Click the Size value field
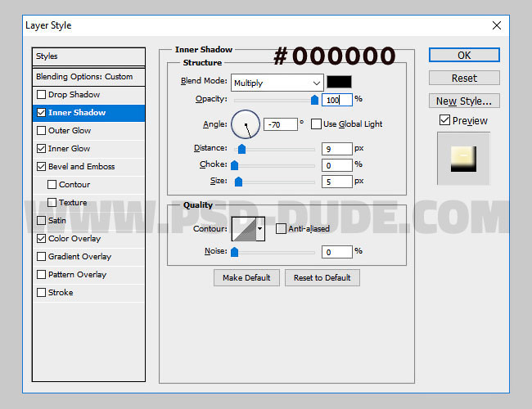This screenshot has width=532, height=409. [x=337, y=182]
